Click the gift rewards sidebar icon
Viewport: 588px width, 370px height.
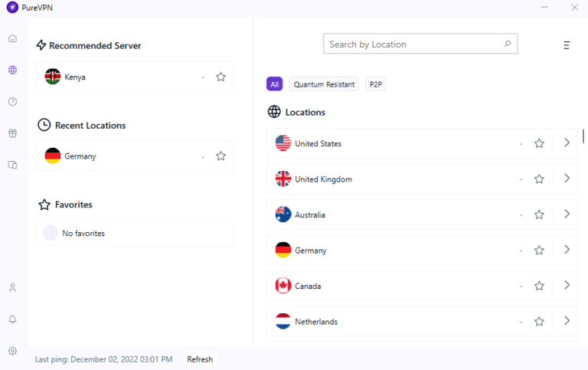12,133
